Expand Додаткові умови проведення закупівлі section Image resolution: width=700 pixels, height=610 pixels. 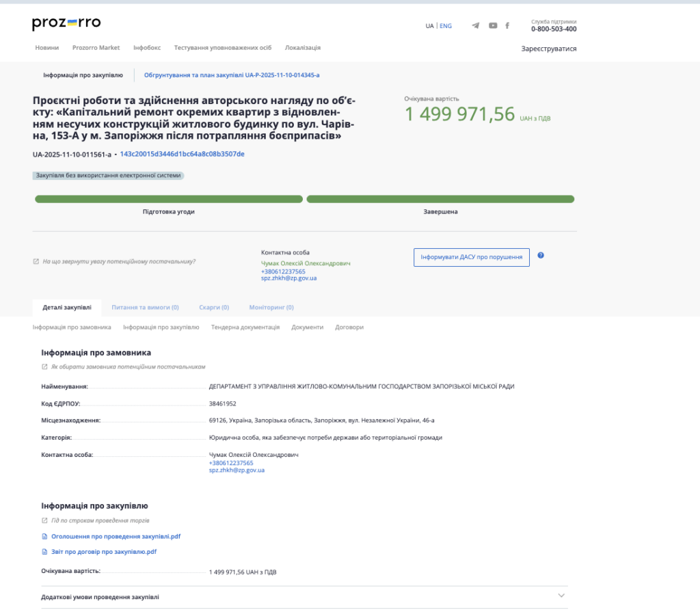(x=561, y=596)
